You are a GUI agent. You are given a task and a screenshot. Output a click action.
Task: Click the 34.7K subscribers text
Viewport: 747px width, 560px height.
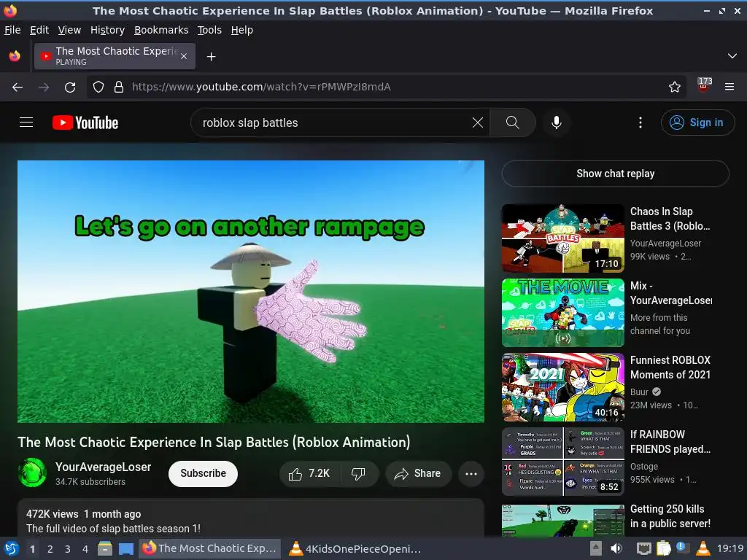[90, 481]
